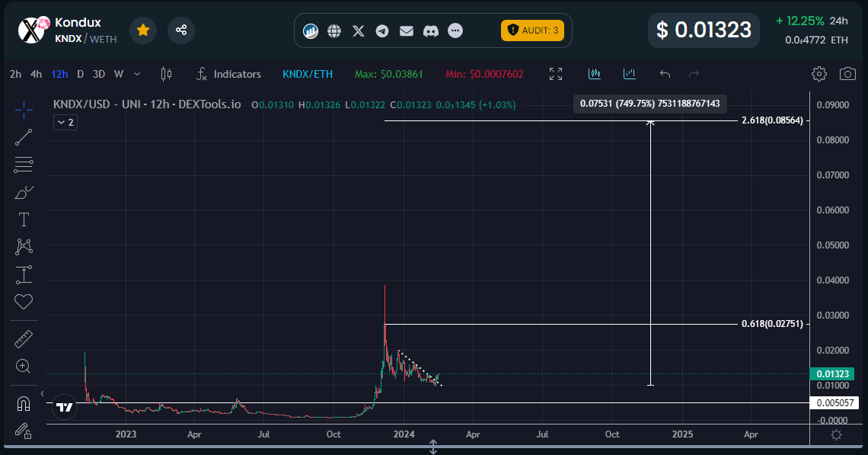The width and height of the screenshot is (868, 455).
Task: Select the measure ruler tool
Action: pyautogui.click(x=24, y=338)
